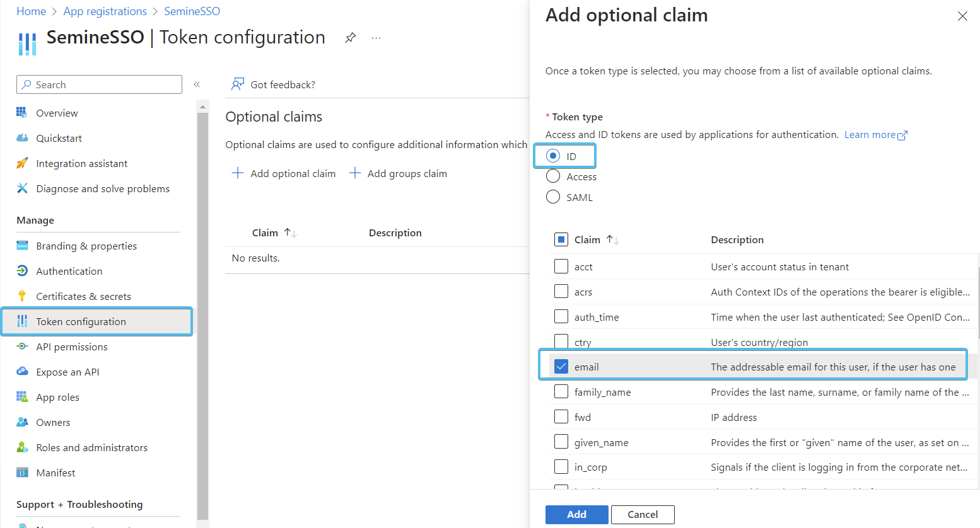Open Certificates & secrets key icon
Viewport: 980px width, 528px height.
coord(22,296)
